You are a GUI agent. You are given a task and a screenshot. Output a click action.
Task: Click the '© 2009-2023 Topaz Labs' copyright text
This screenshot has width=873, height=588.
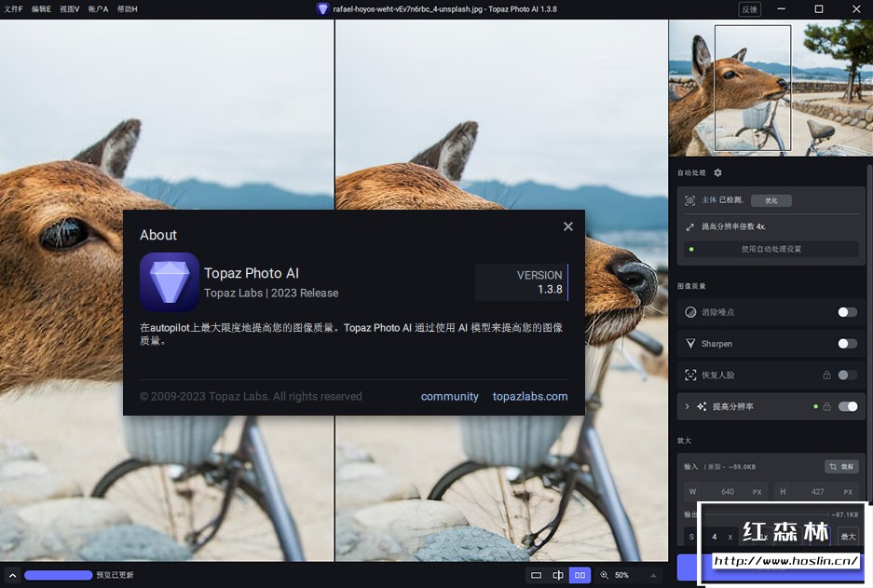coord(251,396)
